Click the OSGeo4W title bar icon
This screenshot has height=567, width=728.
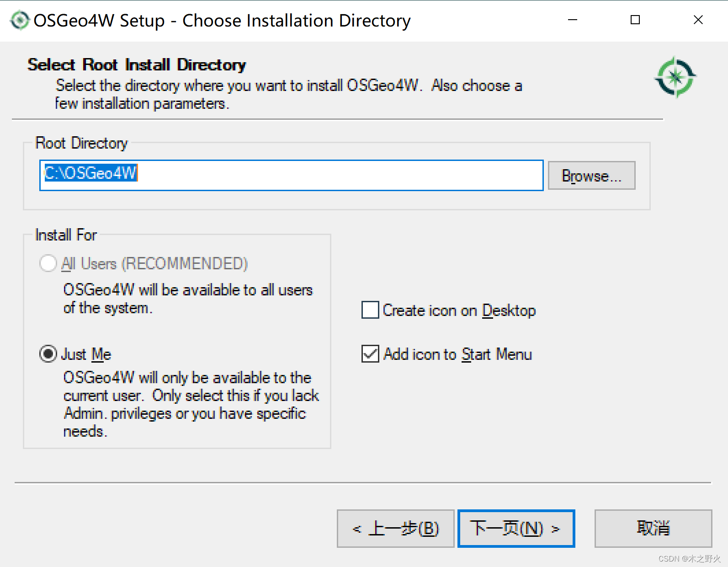click(x=20, y=21)
